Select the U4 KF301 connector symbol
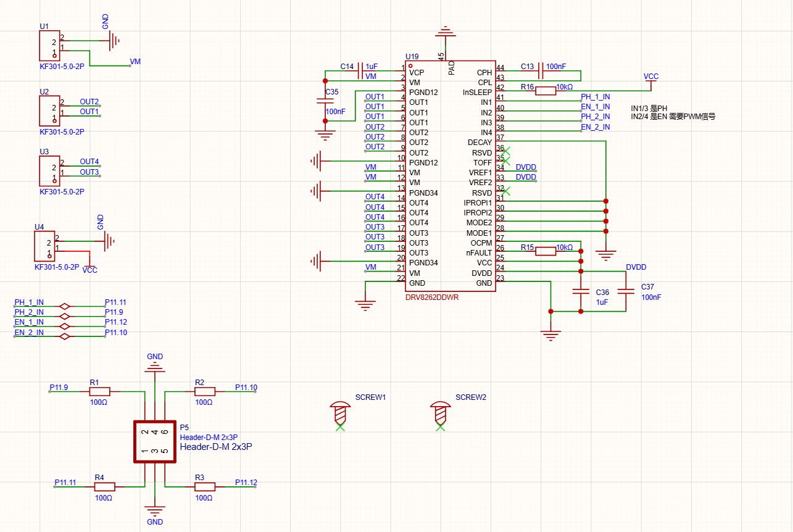793x532 pixels. click(45, 246)
